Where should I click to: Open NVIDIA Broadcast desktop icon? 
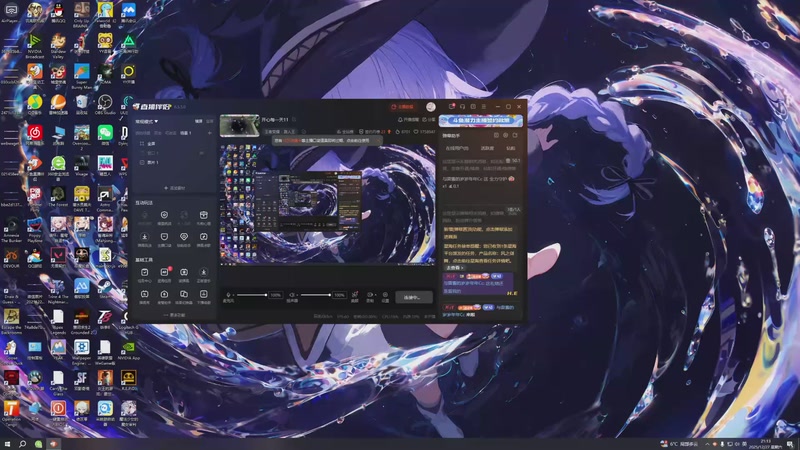35,46
